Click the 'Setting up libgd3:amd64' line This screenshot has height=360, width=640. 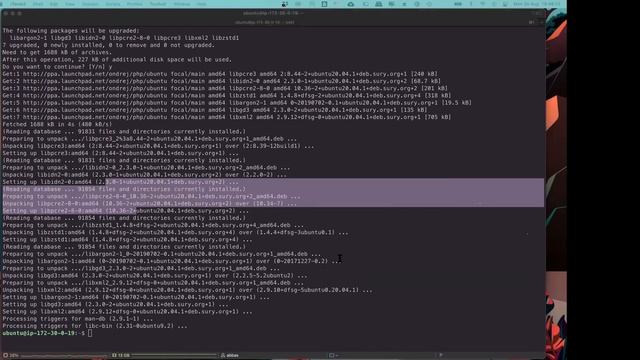click(115, 304)
